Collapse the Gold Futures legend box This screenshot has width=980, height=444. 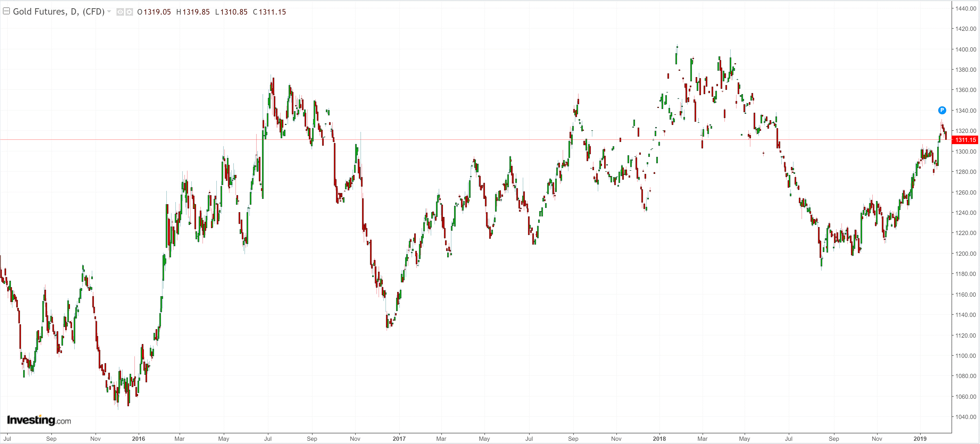6,11
